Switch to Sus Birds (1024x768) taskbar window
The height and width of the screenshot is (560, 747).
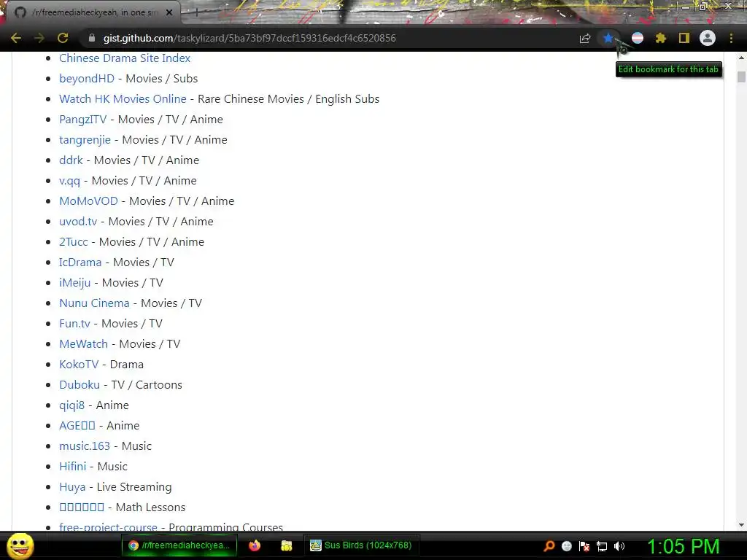click(x=361, y=545)
